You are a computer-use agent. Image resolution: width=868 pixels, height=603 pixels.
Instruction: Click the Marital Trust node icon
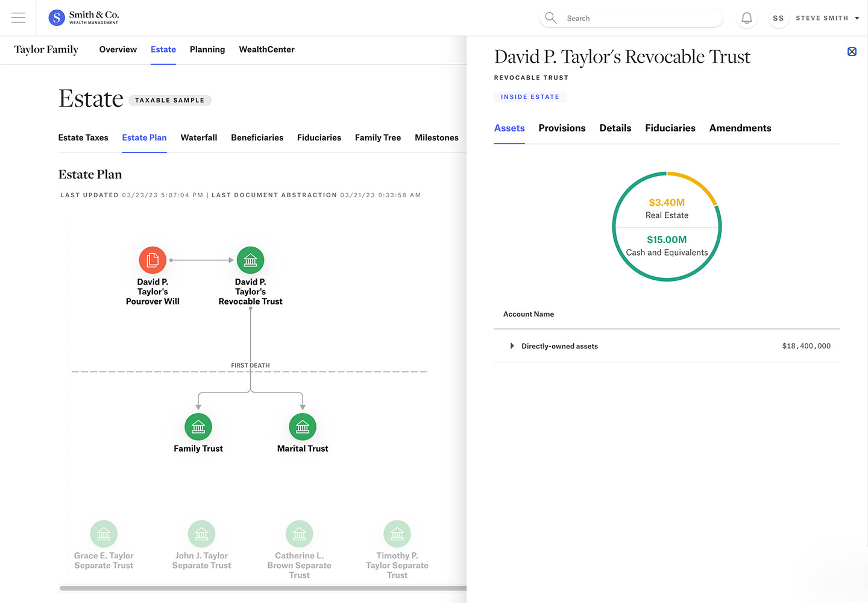point(303,427)
